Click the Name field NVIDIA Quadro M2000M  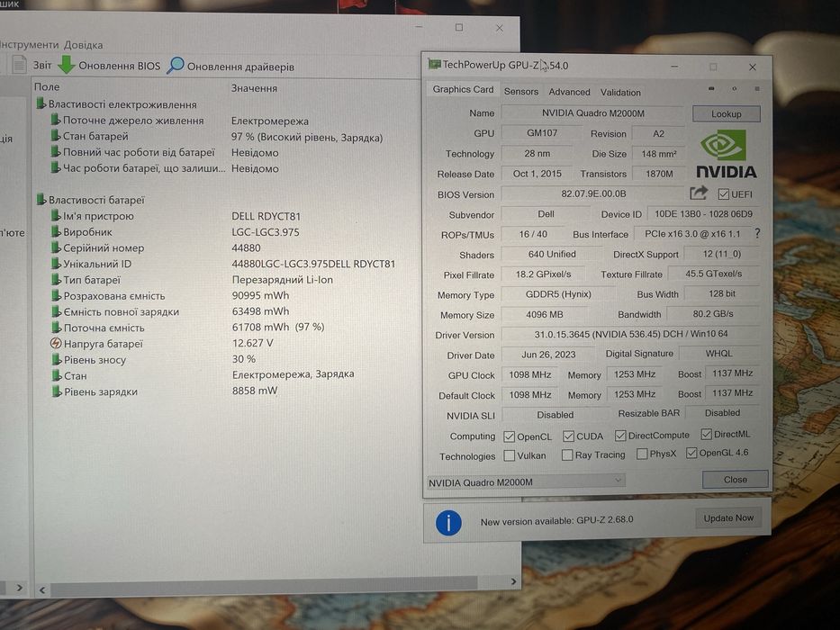(593, 113)
